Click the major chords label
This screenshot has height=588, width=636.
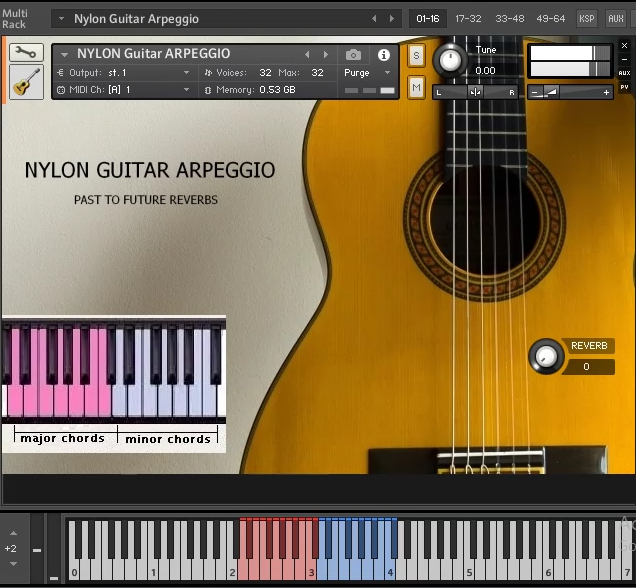(x=62, y=438)
